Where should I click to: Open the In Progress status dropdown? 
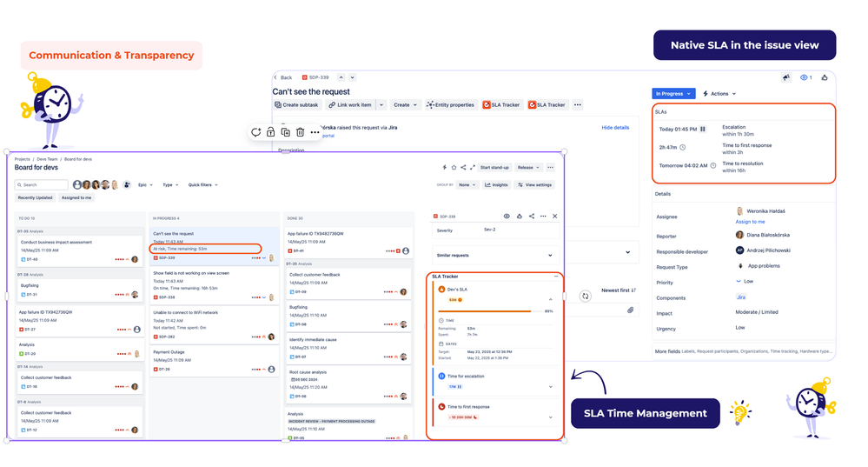click(x=673, y=94)
